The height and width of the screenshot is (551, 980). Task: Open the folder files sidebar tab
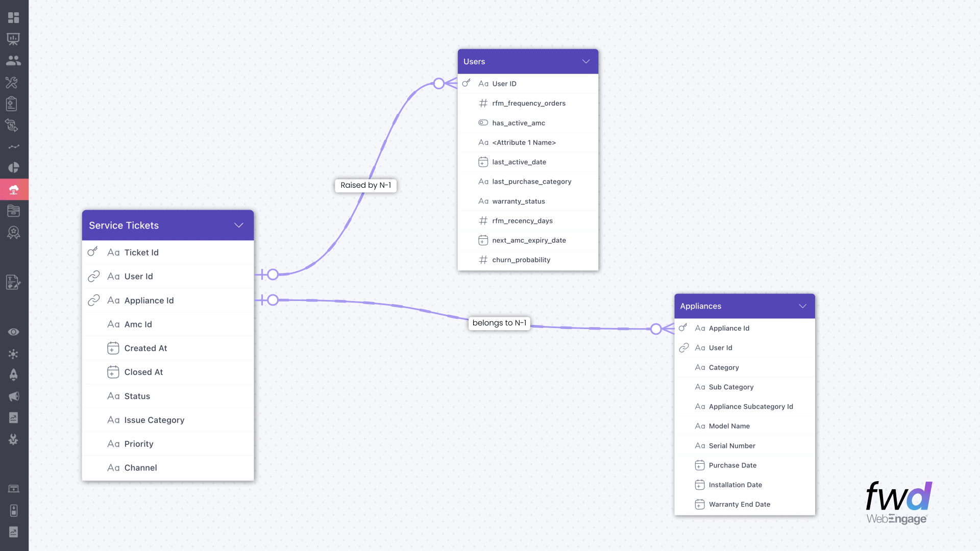(x=14, y=211)
